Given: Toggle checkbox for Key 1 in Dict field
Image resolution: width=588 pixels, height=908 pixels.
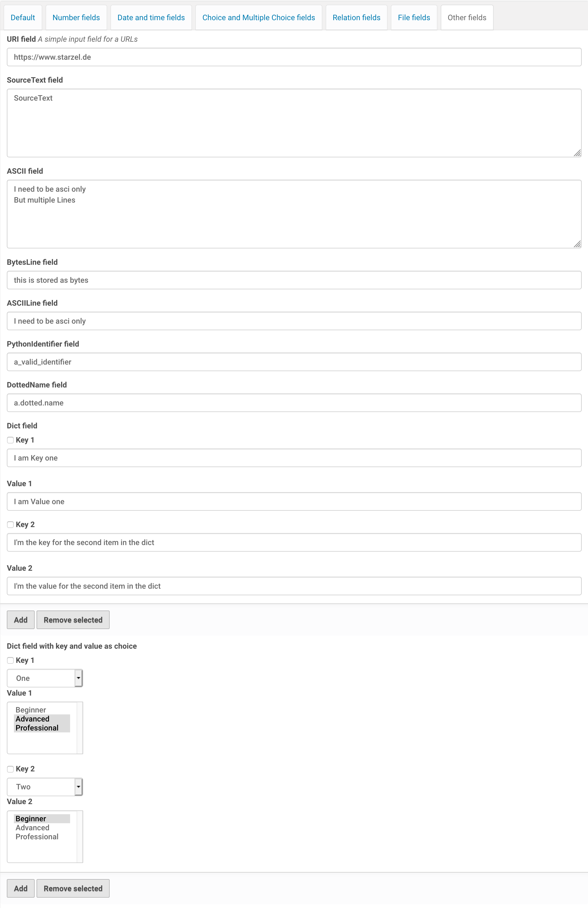Looking at the screenshot, I should click(x=10, y=440).
